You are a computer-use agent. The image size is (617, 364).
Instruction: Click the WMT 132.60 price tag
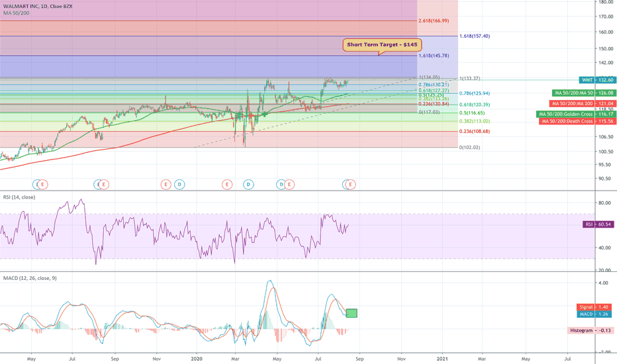point(597,80)
